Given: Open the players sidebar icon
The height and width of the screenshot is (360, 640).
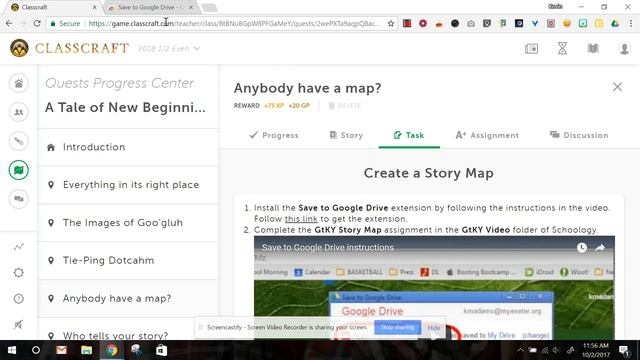Looking at the screenshot, I should (x=19, y=112).
